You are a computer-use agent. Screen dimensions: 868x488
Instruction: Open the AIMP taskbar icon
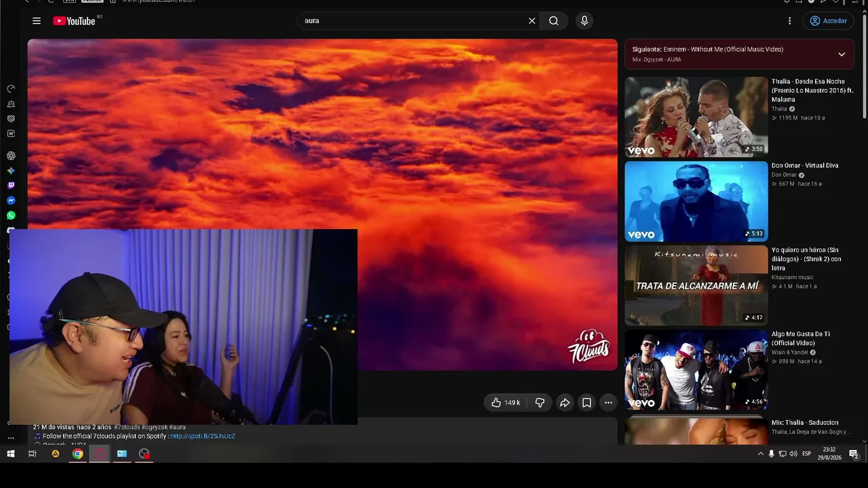(x=56, y=453)
